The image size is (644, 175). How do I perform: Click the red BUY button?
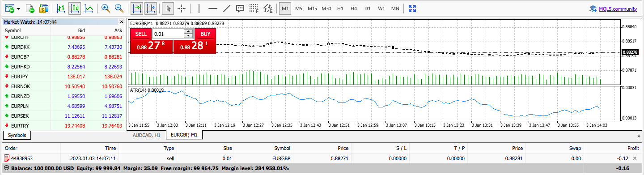point(205,34)
